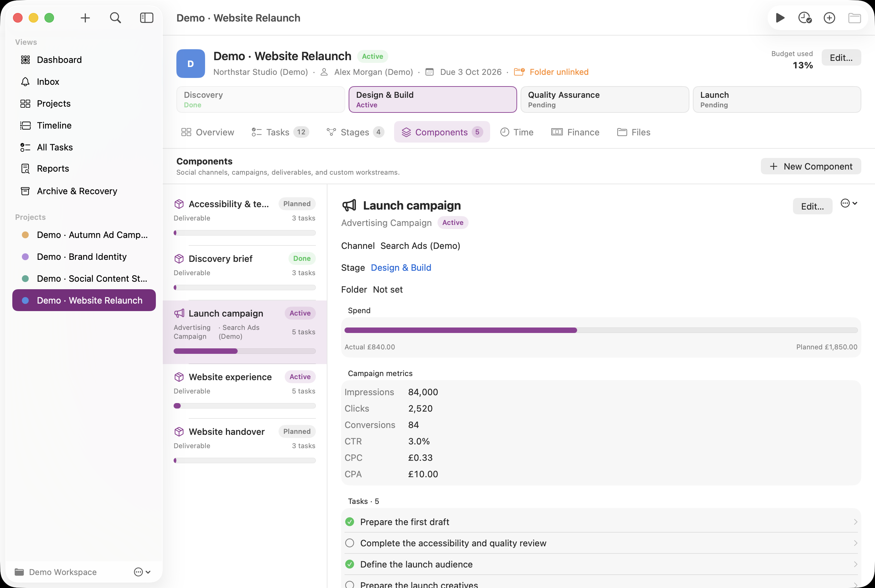The height and width of the screenshot is (588, 875).
Task: Expand the Prepare the first draft row chevron
Action: click(855, 522)
